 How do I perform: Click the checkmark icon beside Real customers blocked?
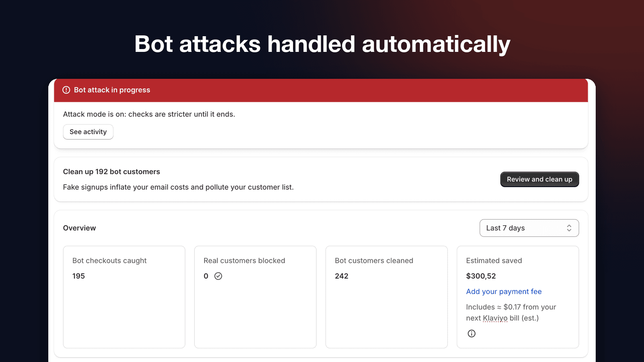tap(218, 276)
